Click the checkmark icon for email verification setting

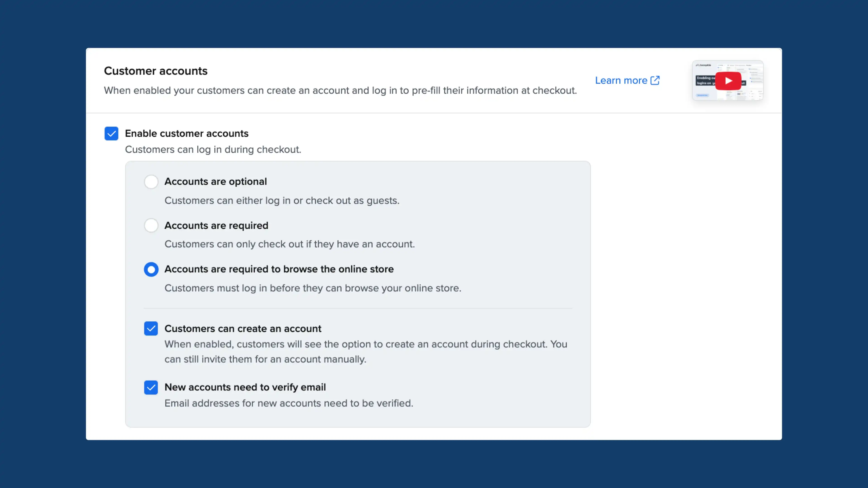coord(151,387)
